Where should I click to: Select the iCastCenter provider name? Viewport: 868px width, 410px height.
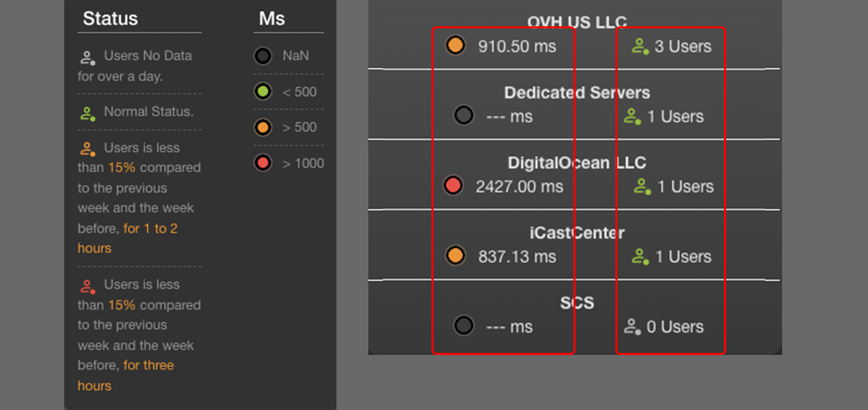click(x=577, y=233)
